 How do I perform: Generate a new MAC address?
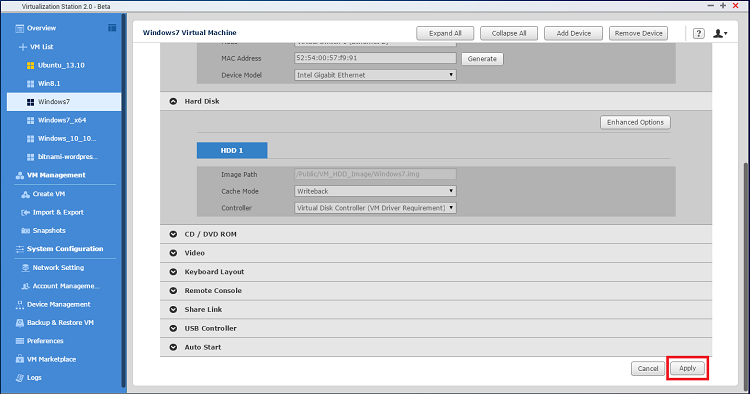[482, 59]
